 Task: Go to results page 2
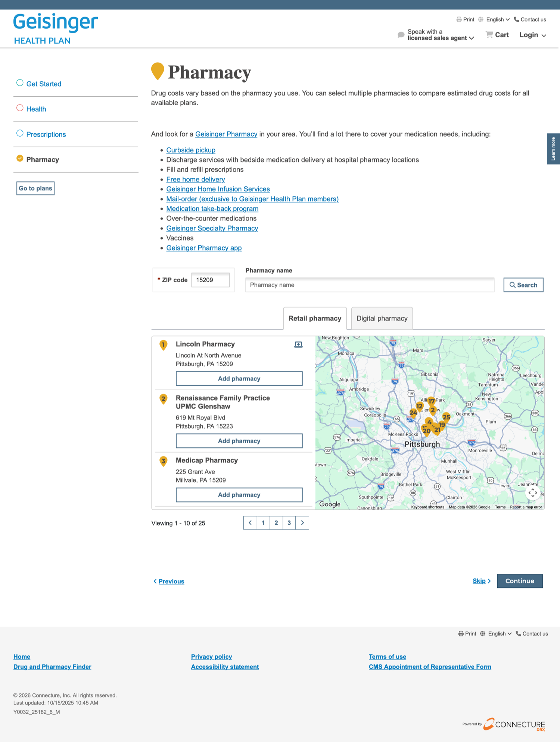[x=276, y=523]
